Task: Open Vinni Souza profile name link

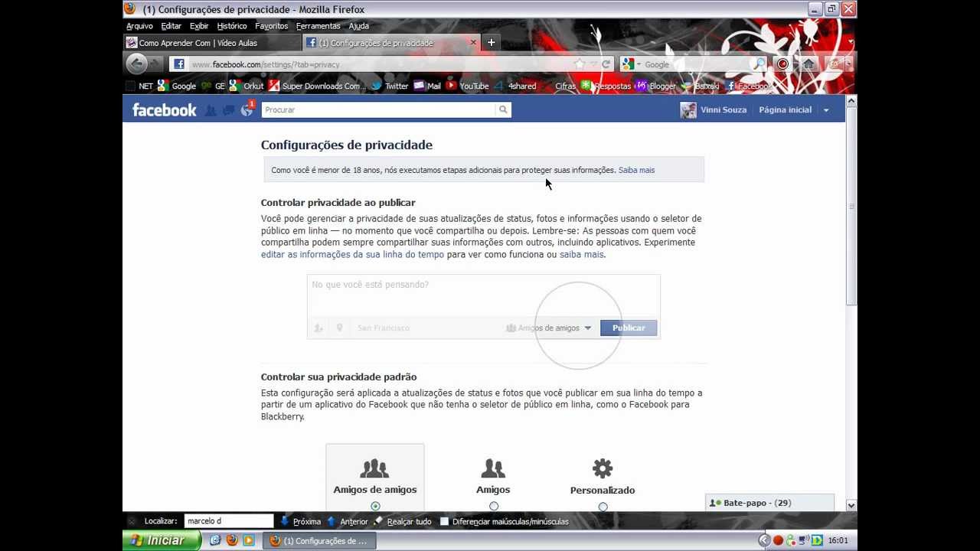Action: (x=724, y=110)
